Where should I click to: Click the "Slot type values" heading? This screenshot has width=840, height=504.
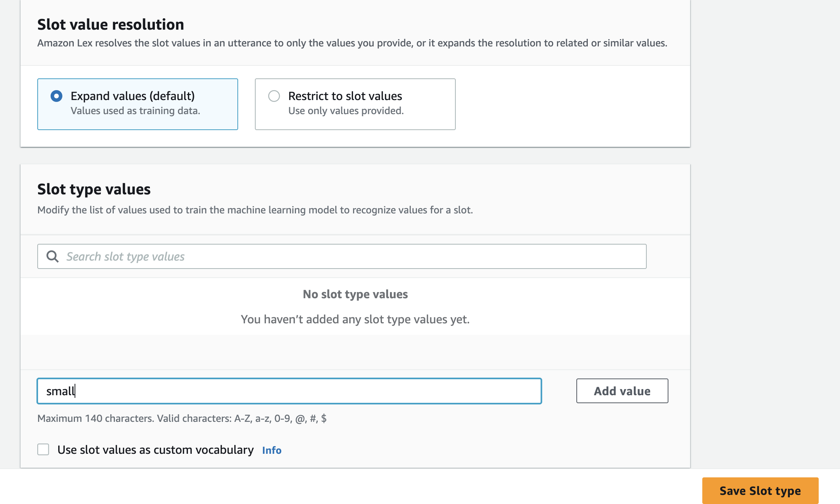[94, 189]
